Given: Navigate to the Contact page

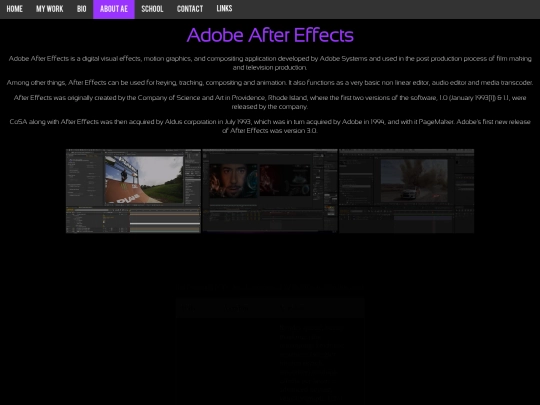Looking at the screenshot, I should tap(190, 9).
